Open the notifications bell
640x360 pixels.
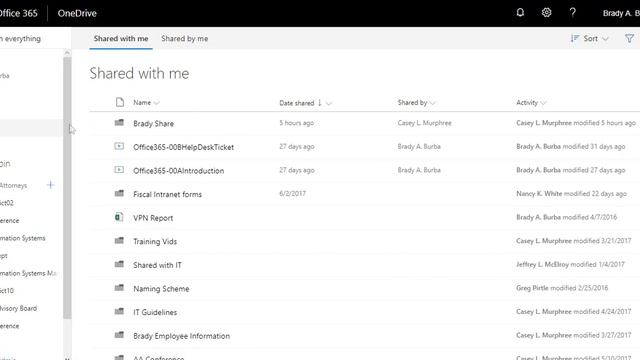[x=520, y=13]
